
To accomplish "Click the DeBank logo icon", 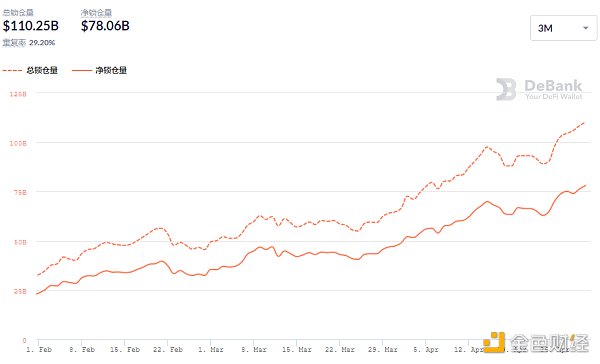I will [x=506, y=89].
